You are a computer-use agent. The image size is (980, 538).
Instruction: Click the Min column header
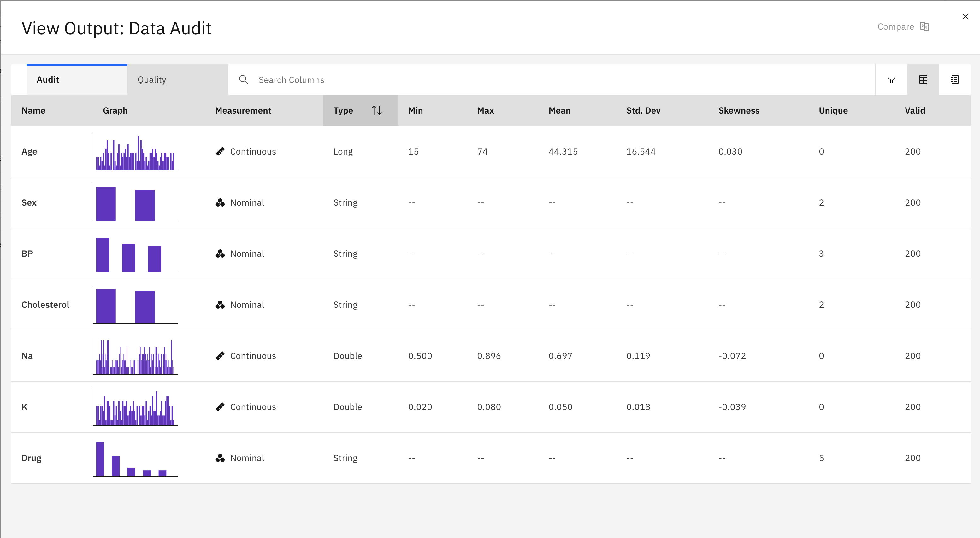(416, 110)
